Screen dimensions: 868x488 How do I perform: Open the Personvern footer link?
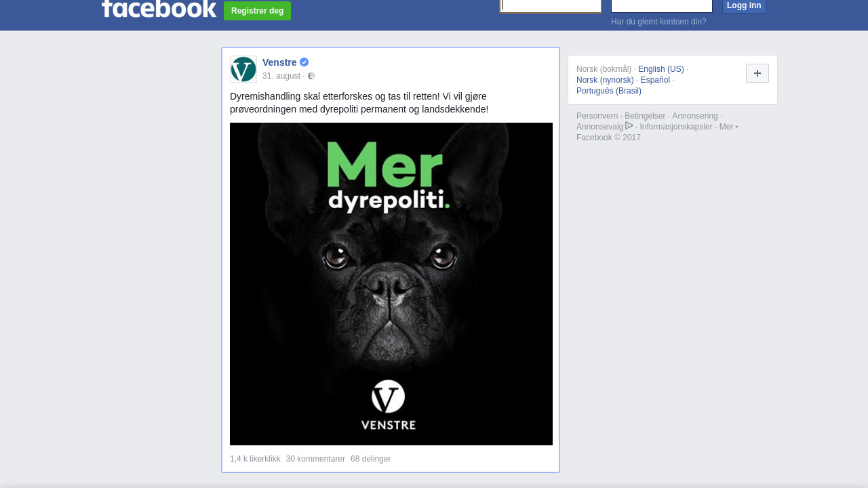point(597,116)
